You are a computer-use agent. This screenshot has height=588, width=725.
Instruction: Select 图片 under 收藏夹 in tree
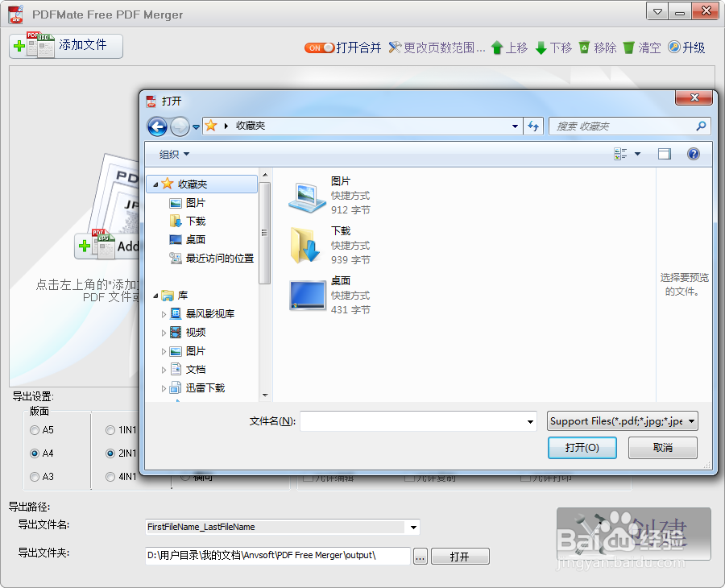click(196, 203)
